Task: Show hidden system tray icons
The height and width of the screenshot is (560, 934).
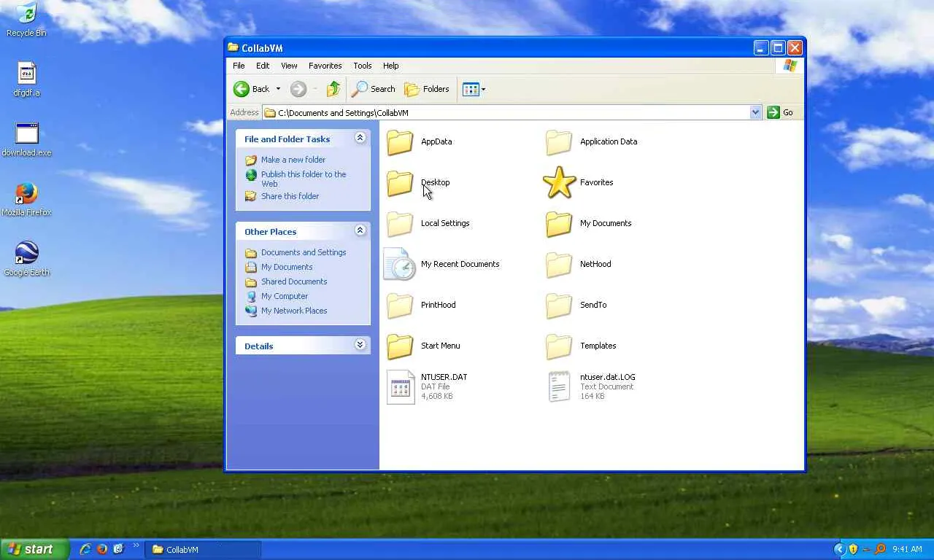Action: pos(839,549)
